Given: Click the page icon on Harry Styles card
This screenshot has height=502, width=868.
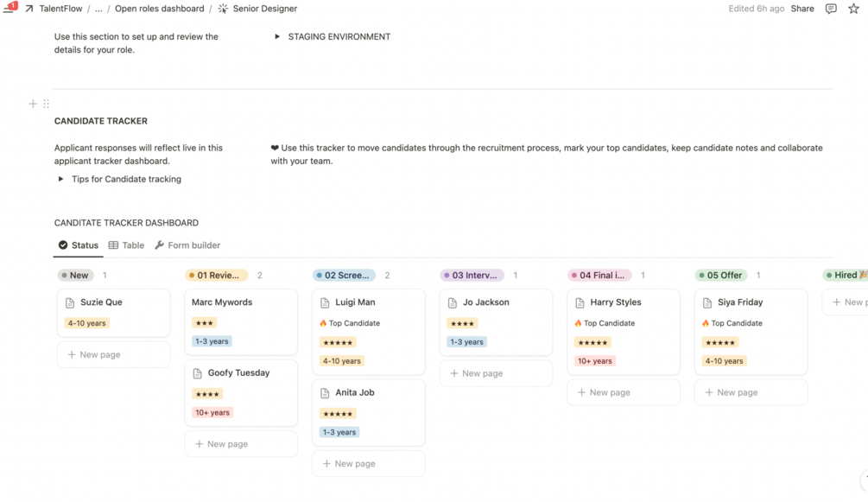Looking at the screenshot, I should 580,302.
